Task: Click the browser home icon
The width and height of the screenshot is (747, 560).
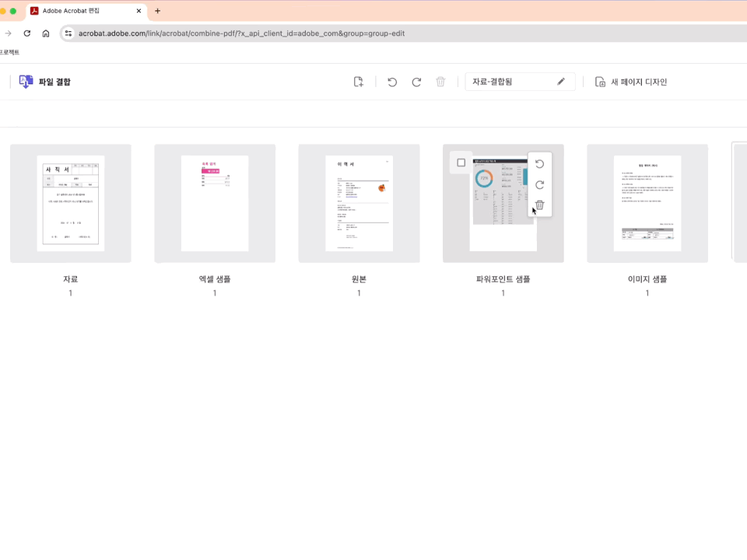Action: pos(46,33)
